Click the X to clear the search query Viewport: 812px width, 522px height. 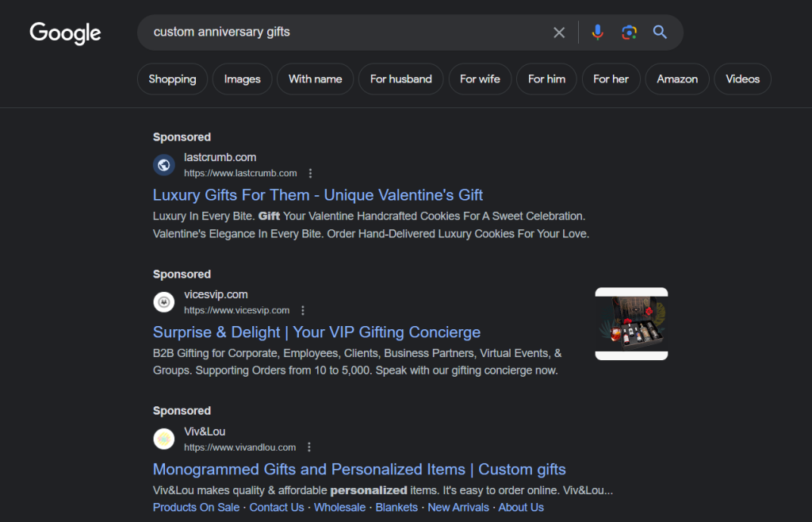click(559, 32)
